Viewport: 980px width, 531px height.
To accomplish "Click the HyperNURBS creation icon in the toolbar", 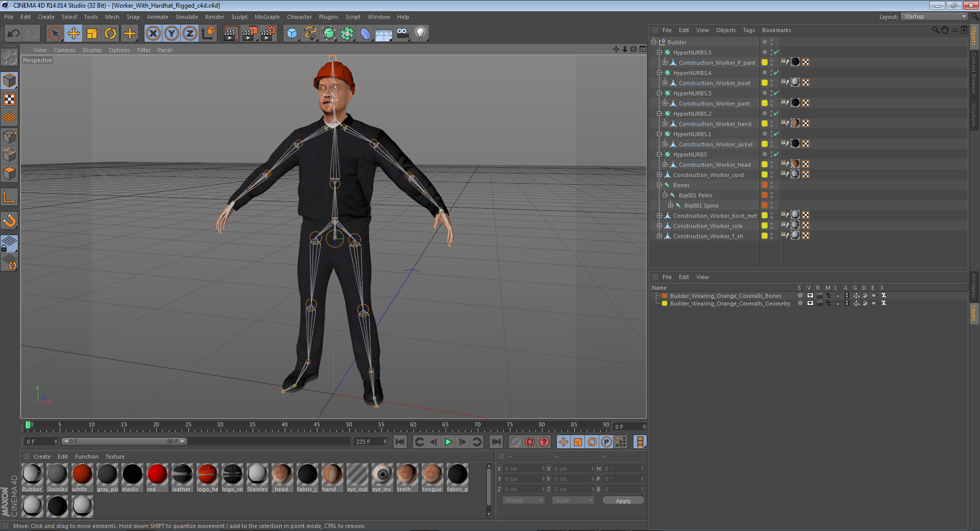I will tap(329, 33).
